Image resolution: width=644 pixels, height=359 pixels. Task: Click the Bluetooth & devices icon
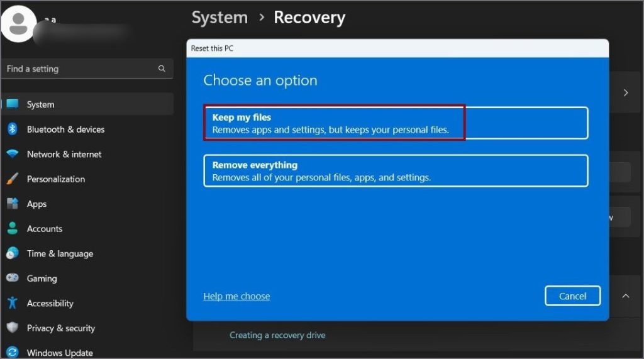click(x=13, y=129)
